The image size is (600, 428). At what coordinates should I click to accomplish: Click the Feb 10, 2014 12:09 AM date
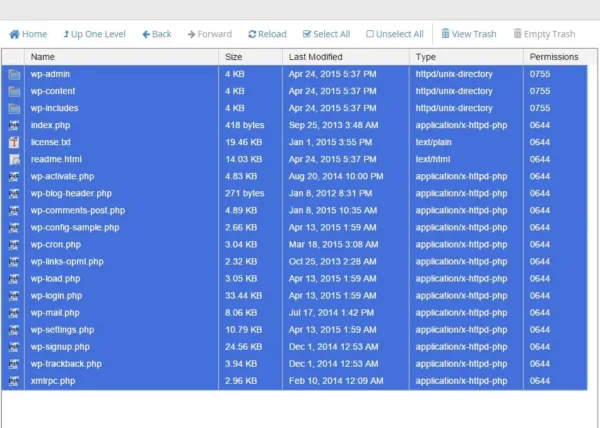coord(336,381)
